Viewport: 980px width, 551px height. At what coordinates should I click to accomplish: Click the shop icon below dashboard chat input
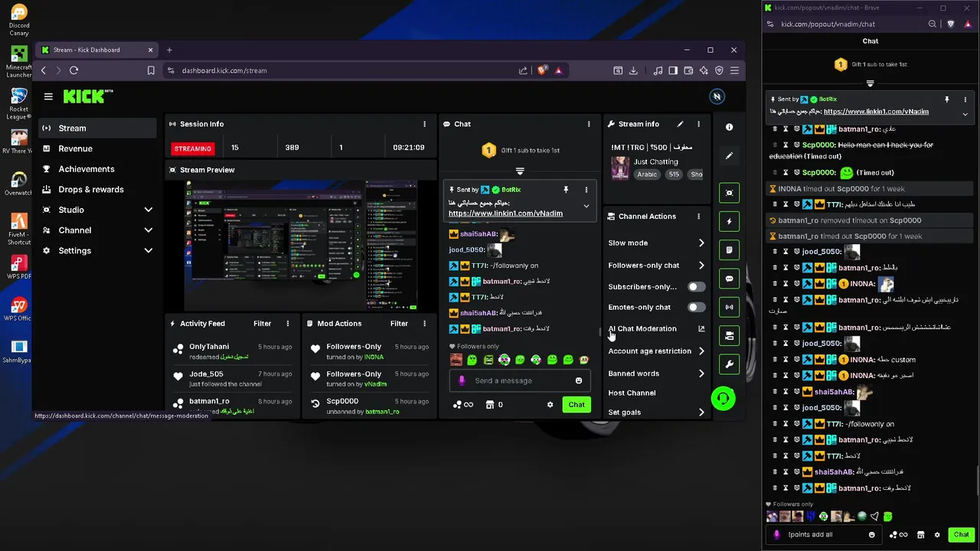[x=490, y=405]
